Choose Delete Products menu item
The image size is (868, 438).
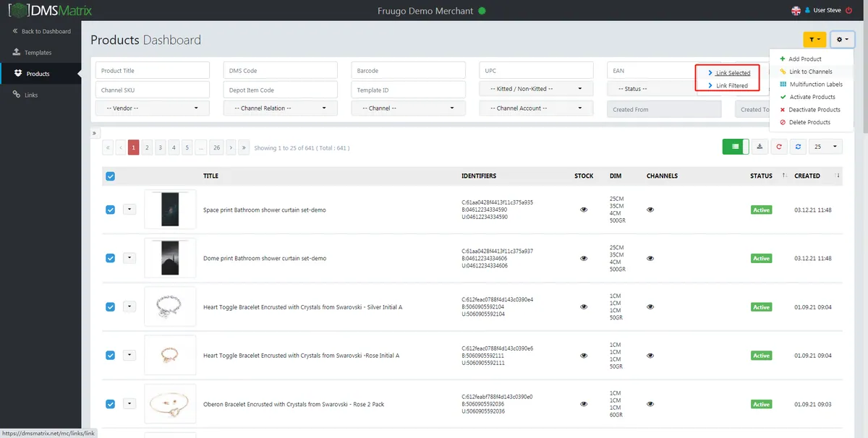tap(804, 122)
